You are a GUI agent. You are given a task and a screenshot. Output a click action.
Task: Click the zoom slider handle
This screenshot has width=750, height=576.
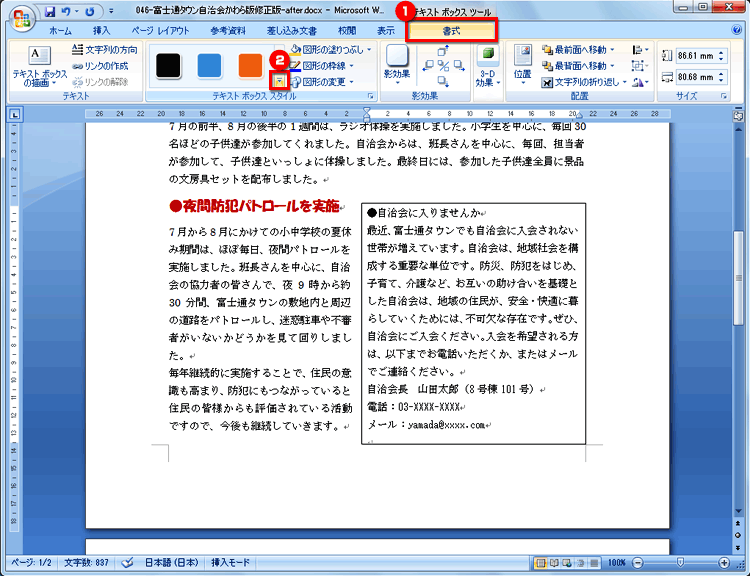coord(680,563)
